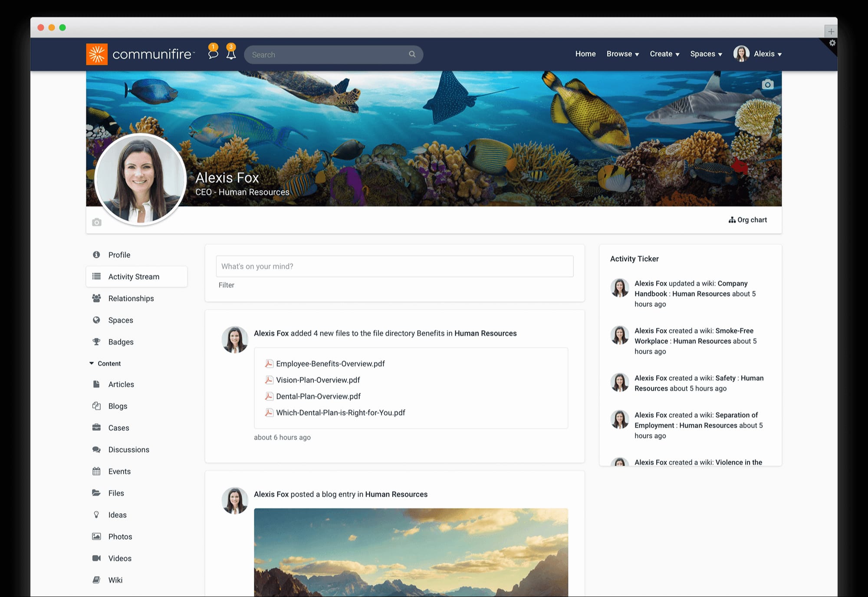Click the Filter option below the status box
The image size is (868, 597).
point(226,285)
